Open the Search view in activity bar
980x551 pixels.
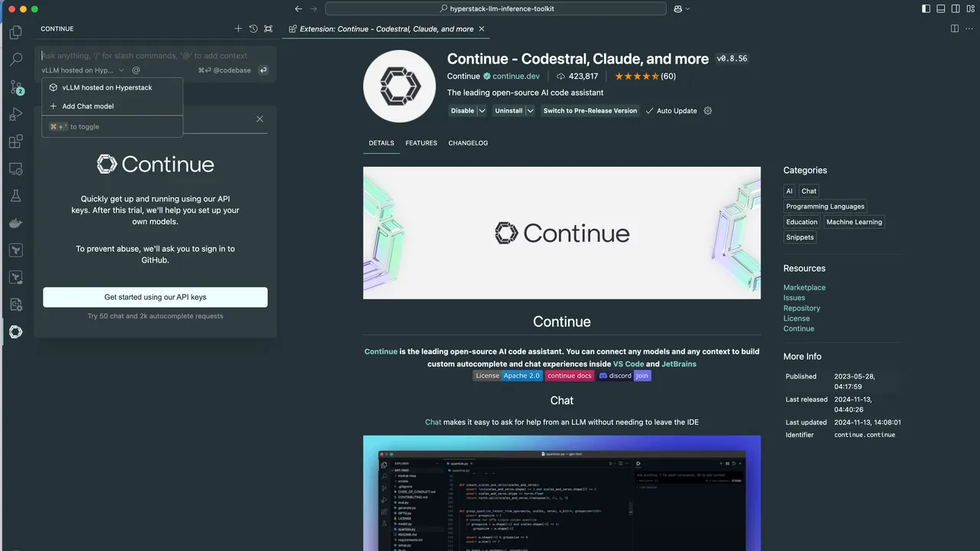[x=15, y=60]
